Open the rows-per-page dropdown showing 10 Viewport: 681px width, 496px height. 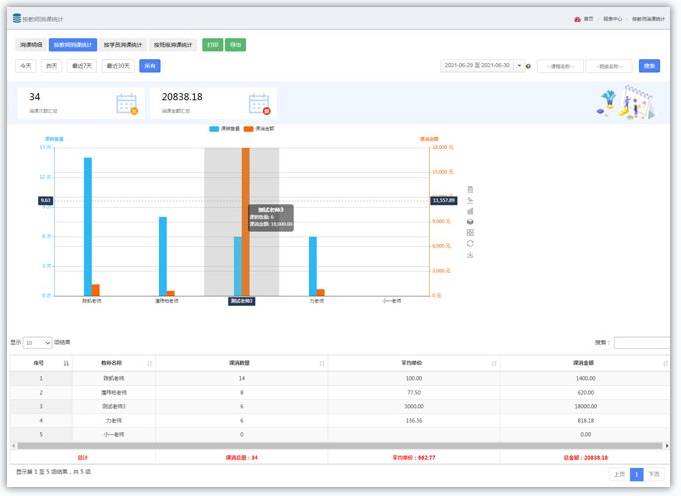tap(38, 343)
